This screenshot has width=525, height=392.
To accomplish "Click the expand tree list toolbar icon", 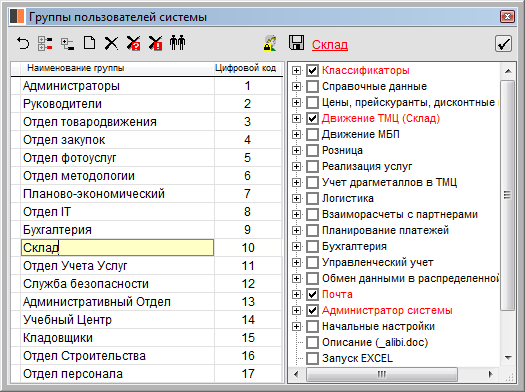I will (45, 44).
